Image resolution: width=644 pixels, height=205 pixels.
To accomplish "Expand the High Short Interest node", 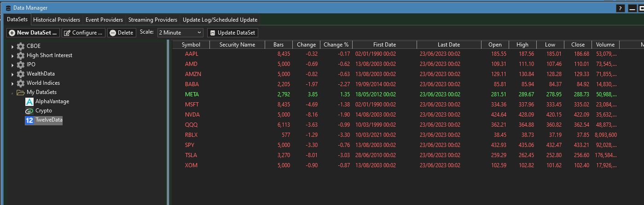I will [x=12, y=56].
